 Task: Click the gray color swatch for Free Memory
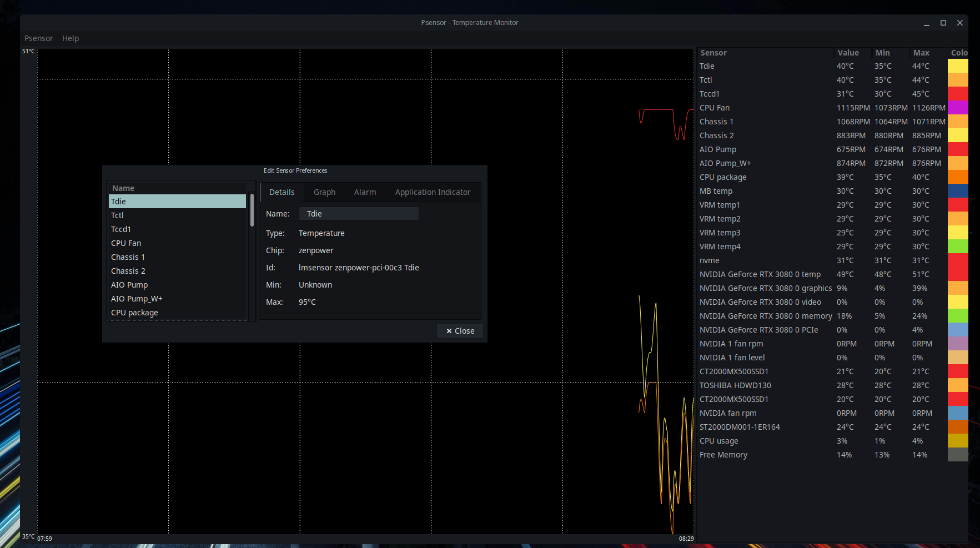[x=958, y=455]
